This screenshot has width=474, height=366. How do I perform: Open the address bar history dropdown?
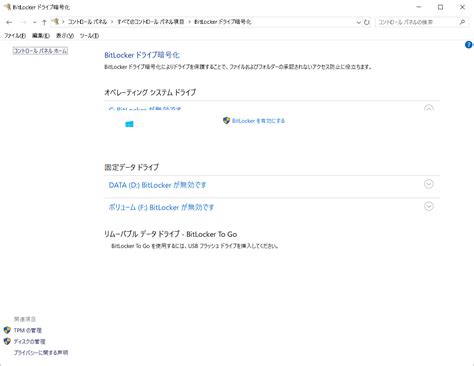point(358,22)
